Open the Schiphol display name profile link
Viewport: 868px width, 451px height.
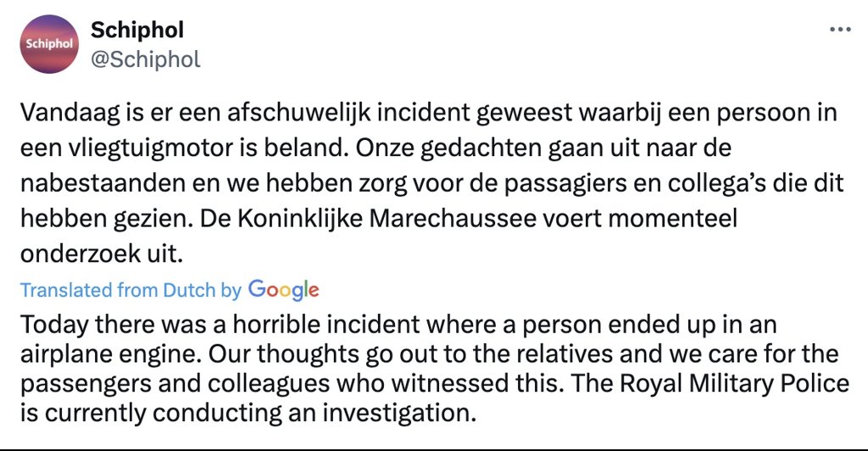click(x=136, y=31)
